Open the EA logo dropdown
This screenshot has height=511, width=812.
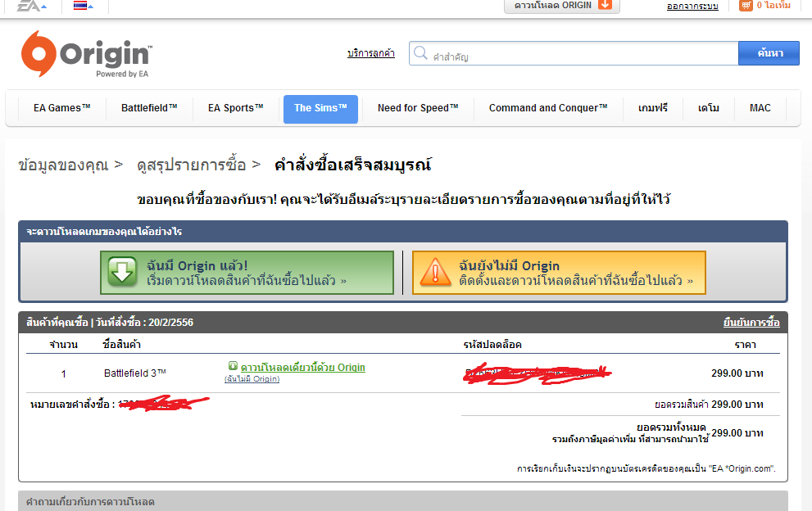(x=32, y=6)
